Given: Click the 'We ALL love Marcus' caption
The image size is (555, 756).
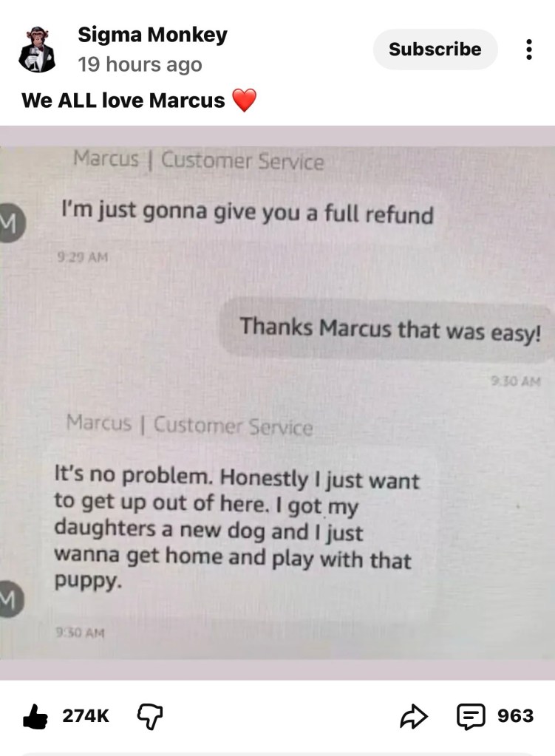Looking at the screenshot, I should point(123,101).
